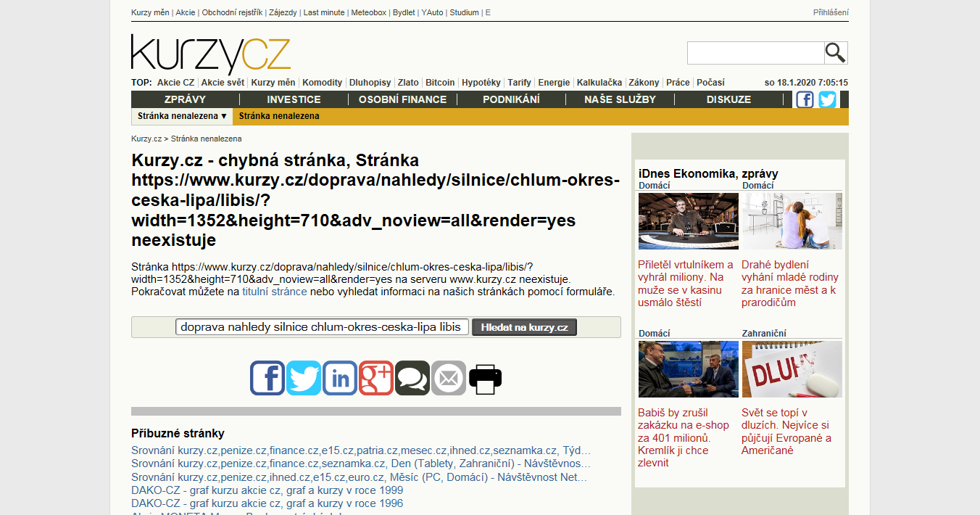Open the INVESTICE menu
The width and height of the screenshot is (980, 515).
point(294,99)
